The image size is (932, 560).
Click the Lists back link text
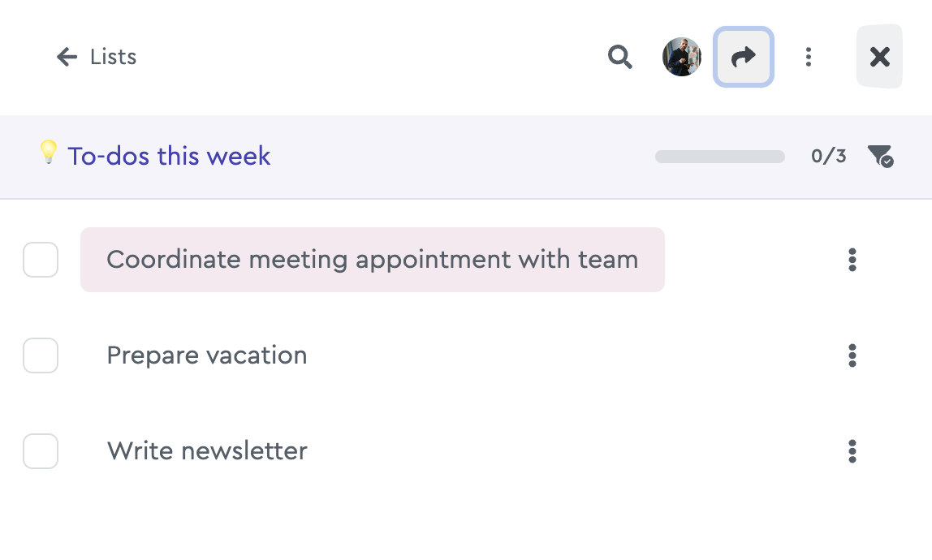click(113, 57)
